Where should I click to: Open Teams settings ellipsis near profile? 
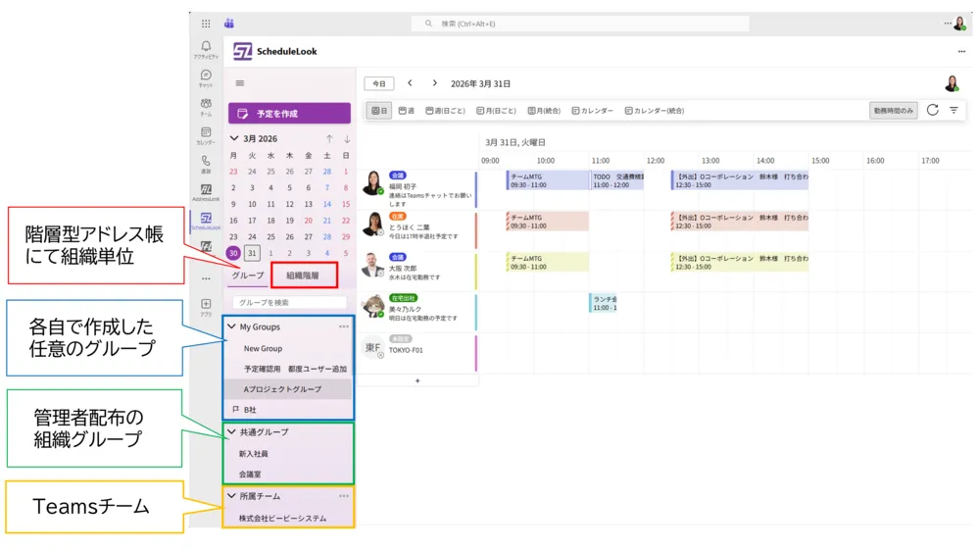click(948, 24)
